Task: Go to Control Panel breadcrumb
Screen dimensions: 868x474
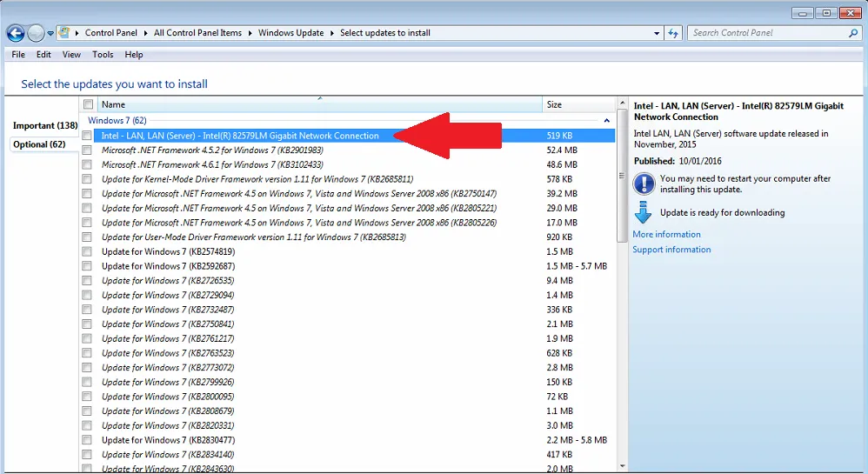Action: point(110,33)
